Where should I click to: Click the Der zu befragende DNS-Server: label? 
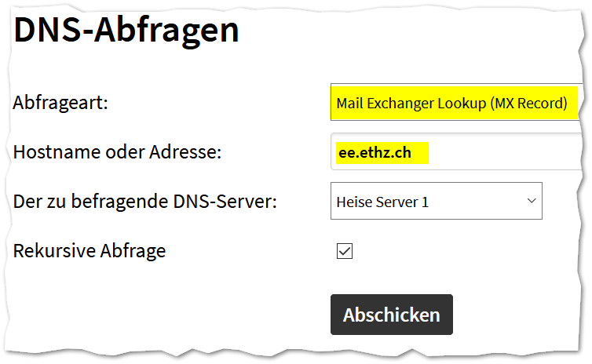[145, 202]
